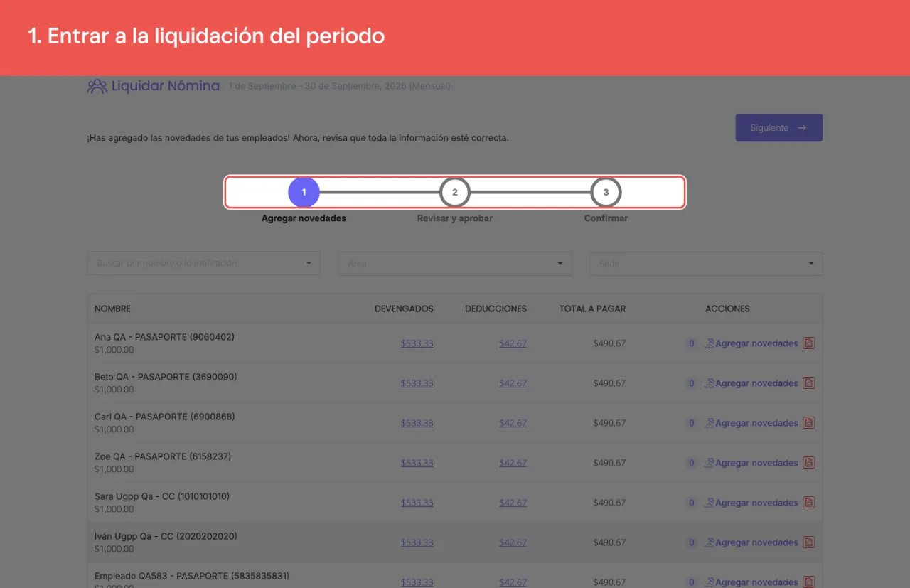This screenshot has height=588, width=910.
Task: Go to step 2 Revisar y aprobar
Action: [455, 192]
